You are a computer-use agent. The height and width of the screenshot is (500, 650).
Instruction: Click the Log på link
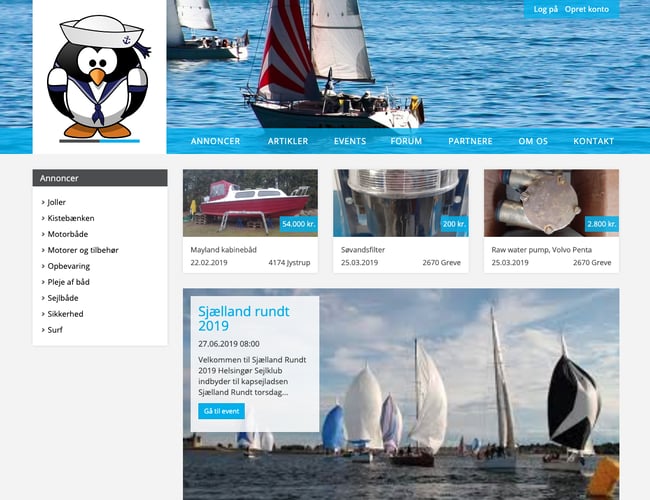(546, 9)
